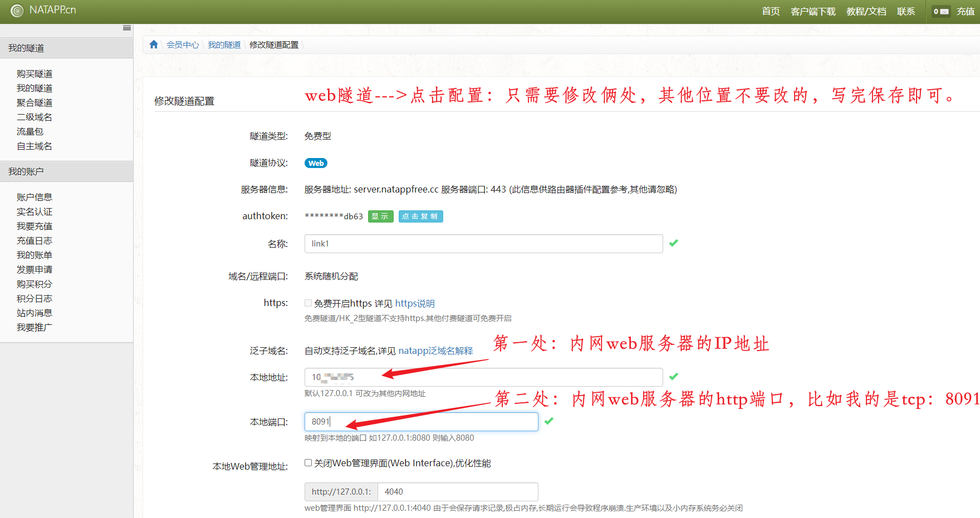
Task: Open 联系 in the top navigation
Action: (906, 11)
